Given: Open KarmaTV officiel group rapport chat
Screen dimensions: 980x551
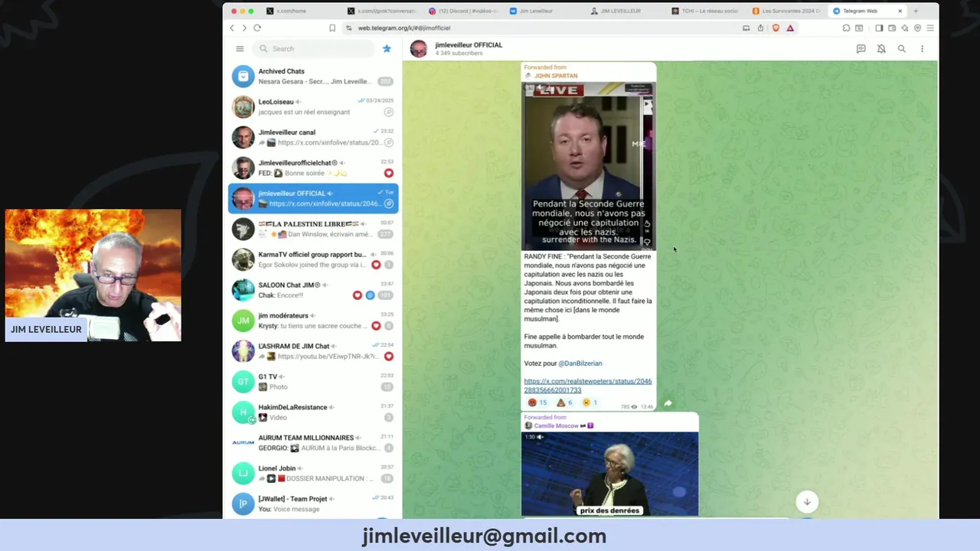Looking at the screenshot, I should (313, 259).
